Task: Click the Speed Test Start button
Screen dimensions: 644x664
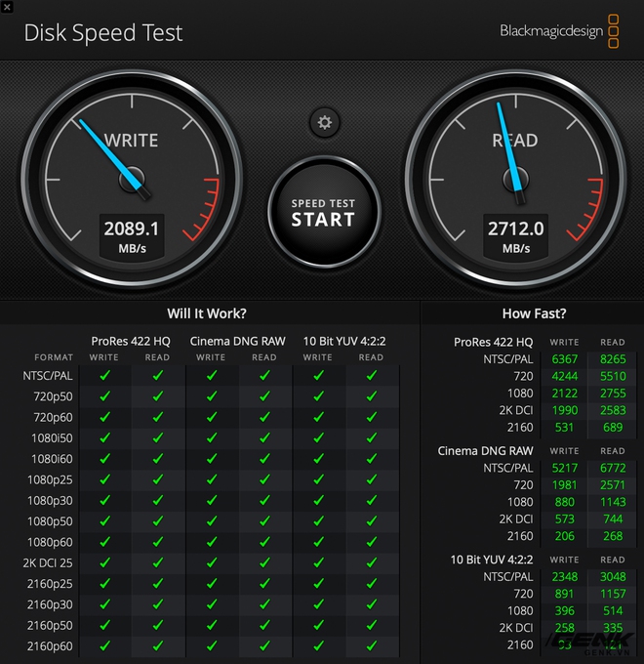Action: pyautogui.click(x=324, y=212)
